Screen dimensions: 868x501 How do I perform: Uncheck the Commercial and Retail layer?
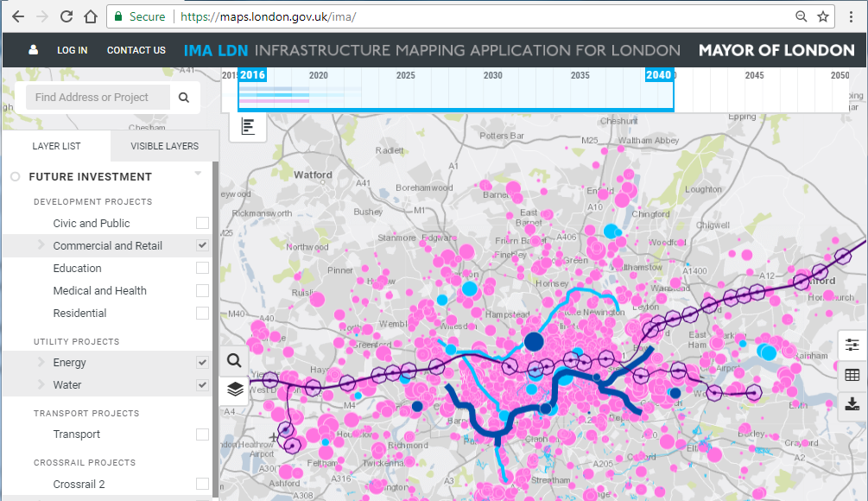[x=203, y=245]
